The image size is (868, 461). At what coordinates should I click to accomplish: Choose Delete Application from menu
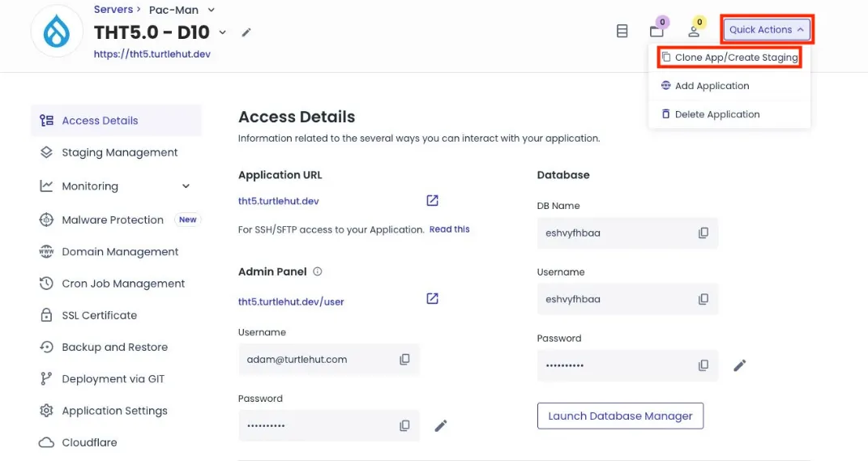click(716, 114)
